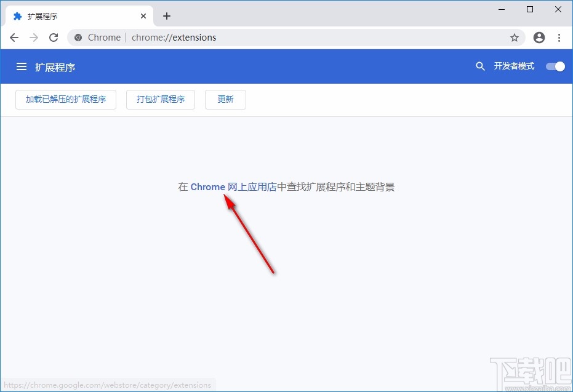
Task: Click the 更新 button
Action: 225,99
